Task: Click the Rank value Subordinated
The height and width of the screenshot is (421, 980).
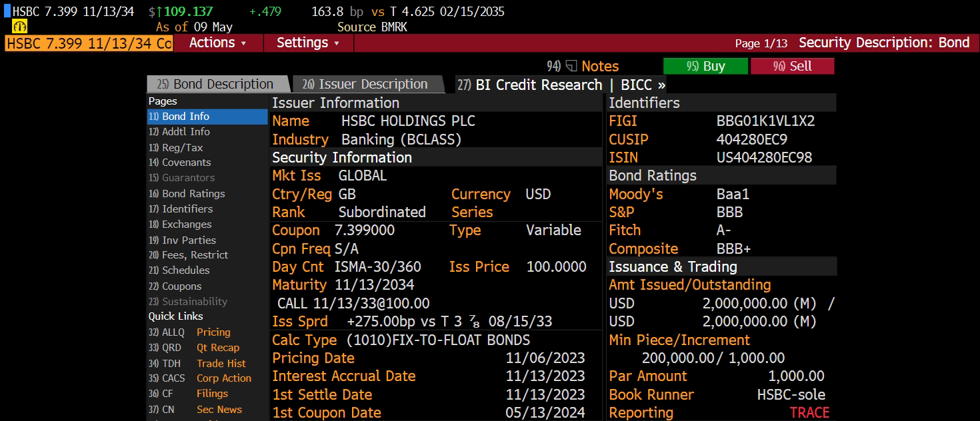Action: (382, 212)
